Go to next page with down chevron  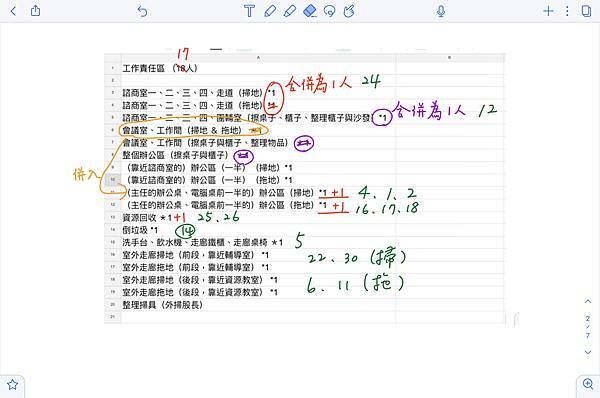(588, 352)
